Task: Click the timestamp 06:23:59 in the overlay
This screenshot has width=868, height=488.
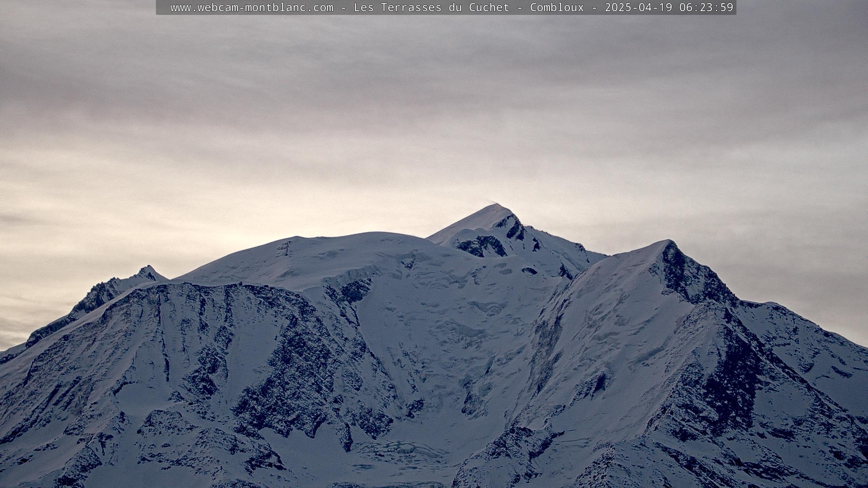Action: click(x=706, y=7)
